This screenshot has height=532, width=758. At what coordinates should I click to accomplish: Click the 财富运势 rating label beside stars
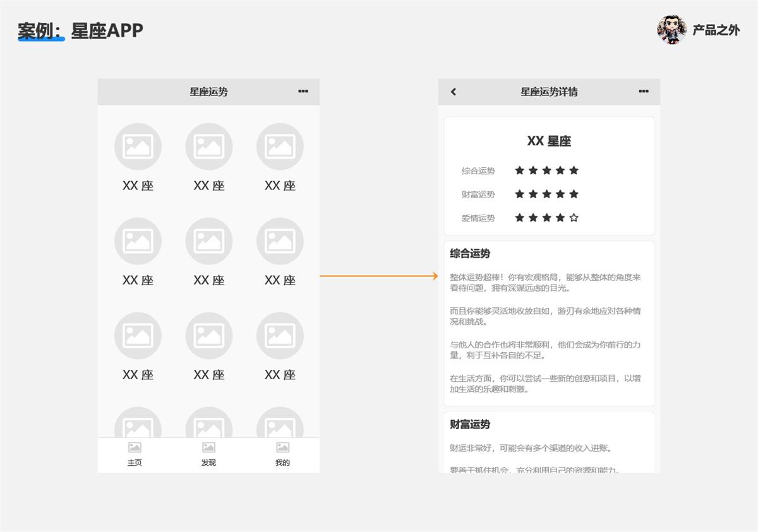click(478, 194)
